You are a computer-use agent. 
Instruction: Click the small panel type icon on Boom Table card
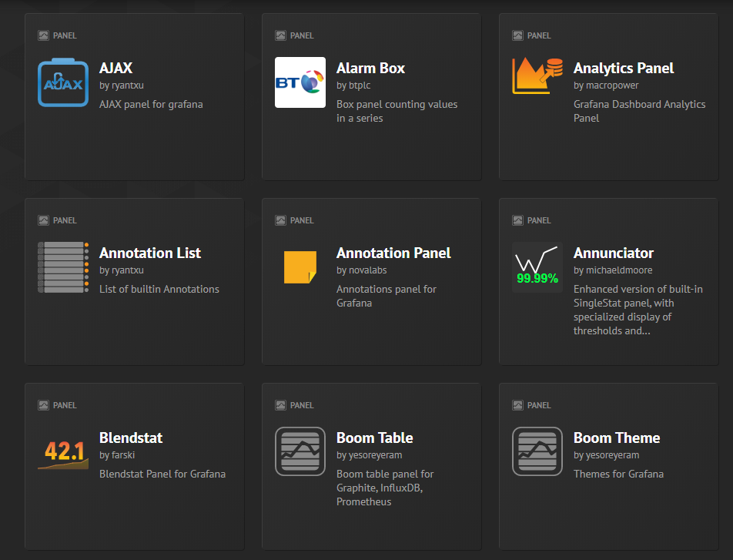(280, 405)
